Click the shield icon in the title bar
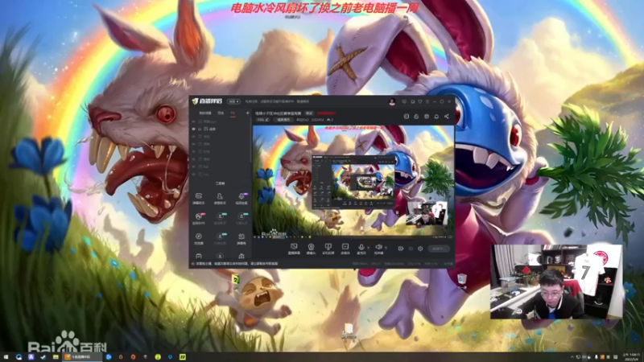Image resolution: width=644 pixels, height=362 pixels. [x=419, y=101]
